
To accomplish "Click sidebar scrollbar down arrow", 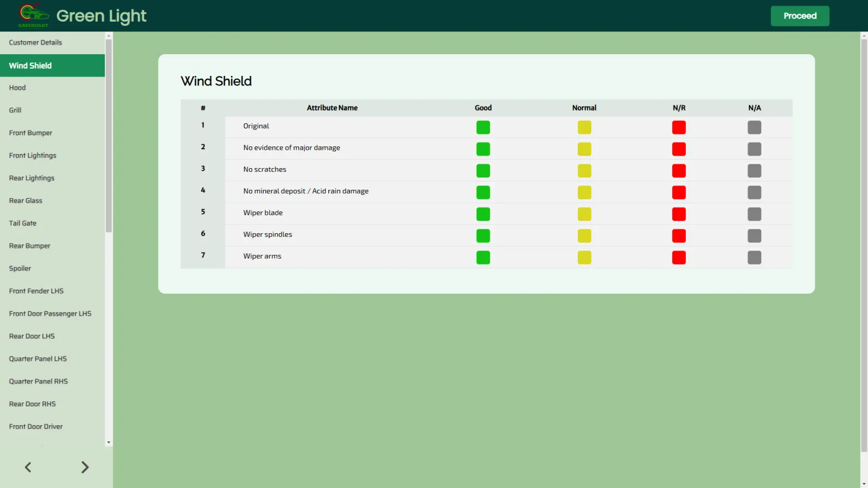I will tap(108, 442).
